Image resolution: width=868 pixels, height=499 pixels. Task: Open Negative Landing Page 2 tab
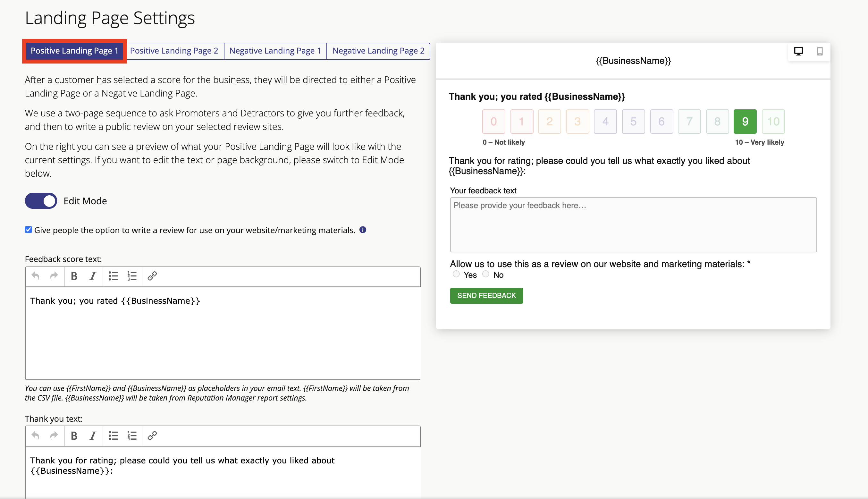tap(378, 51)
